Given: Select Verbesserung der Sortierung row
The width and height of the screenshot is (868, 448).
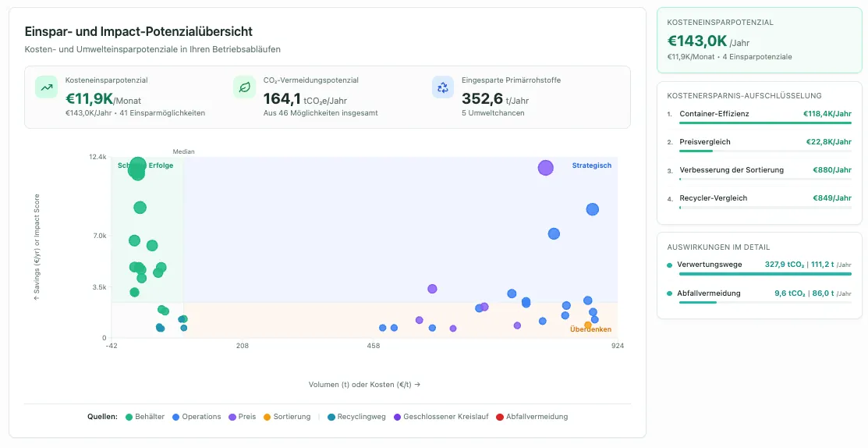Looking at the screenshot, I should [759, 172].
